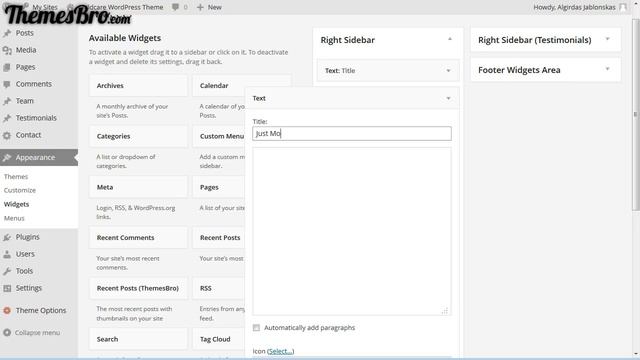Open the Team menu item
640x360 pixels.
24,101
